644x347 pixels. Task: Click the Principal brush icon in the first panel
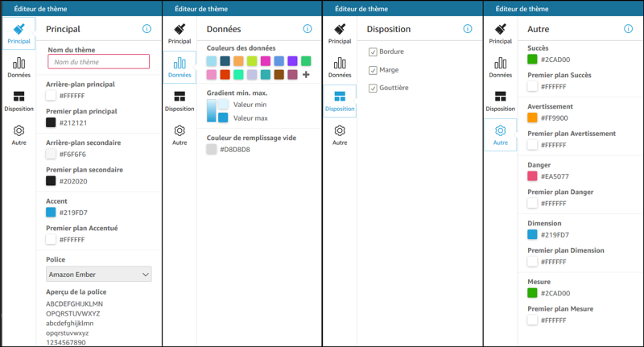click(x=19, y=29)
